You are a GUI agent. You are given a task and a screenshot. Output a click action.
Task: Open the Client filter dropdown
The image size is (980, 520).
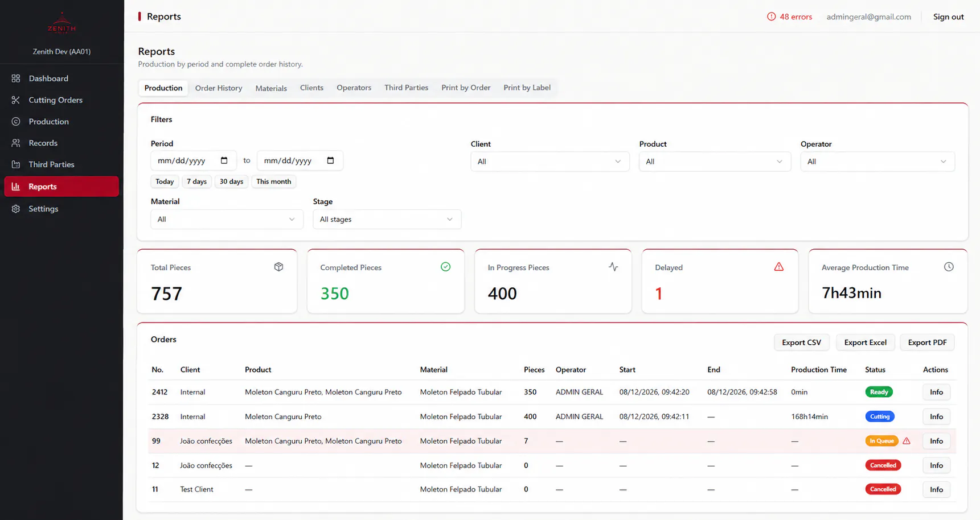tap(550, 162)
